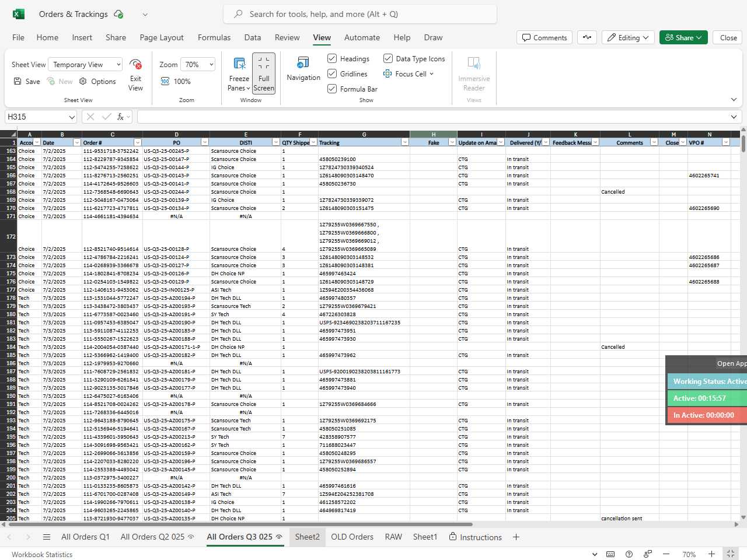
Task: Click the formula bar cancel X icon
Action: [90, 117]
